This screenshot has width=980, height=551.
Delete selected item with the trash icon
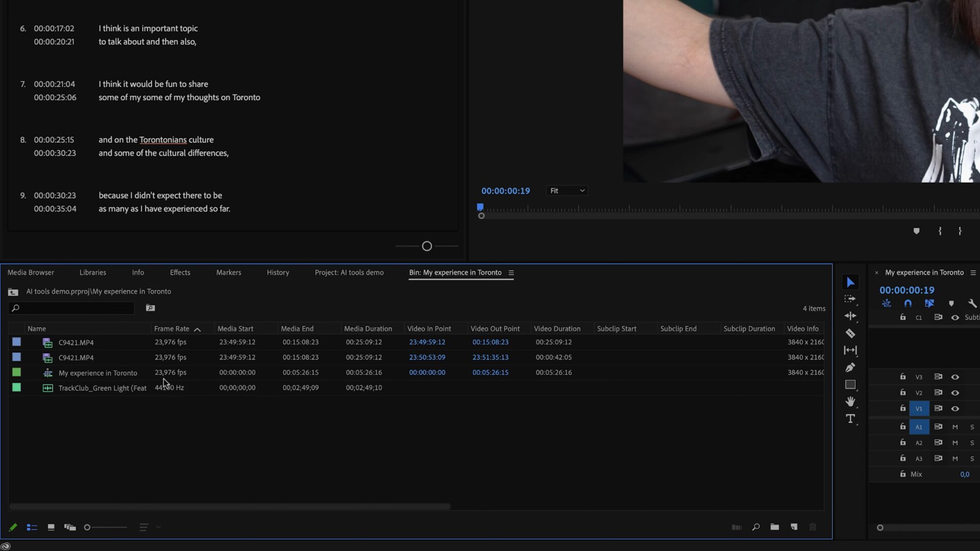point(813,527)
